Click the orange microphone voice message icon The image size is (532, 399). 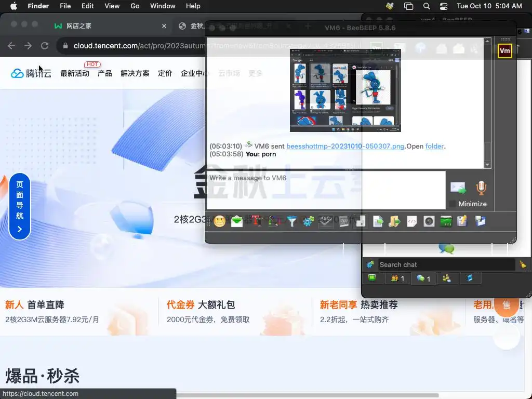coord(481,188)
